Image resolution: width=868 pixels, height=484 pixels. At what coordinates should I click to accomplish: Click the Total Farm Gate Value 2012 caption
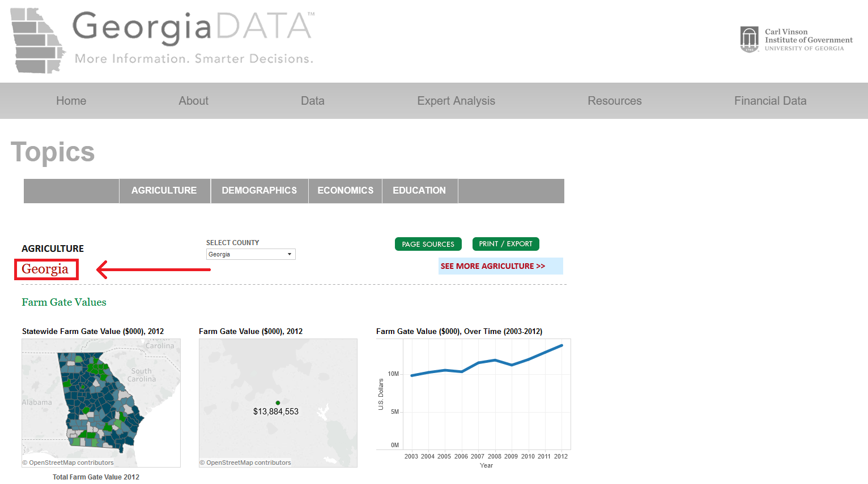96,477
